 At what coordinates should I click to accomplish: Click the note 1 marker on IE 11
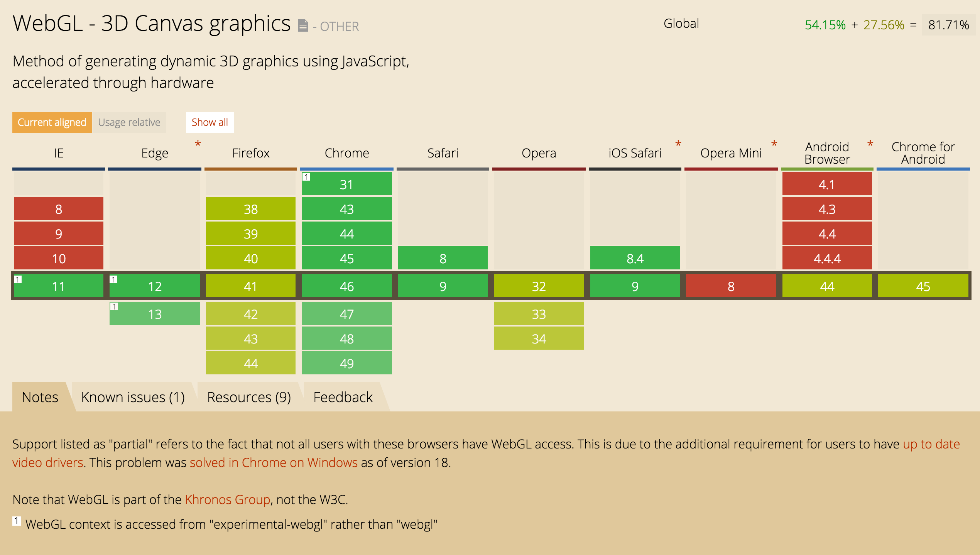(x=18, y=279)
